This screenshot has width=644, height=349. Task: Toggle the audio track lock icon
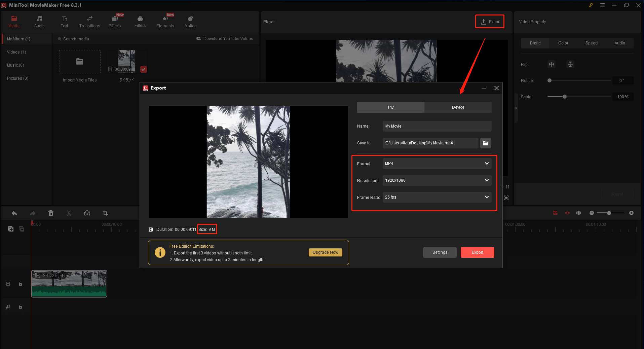20,307
